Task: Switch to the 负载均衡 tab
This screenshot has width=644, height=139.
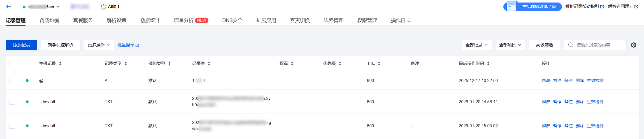Action: click(x=49, y=20)
